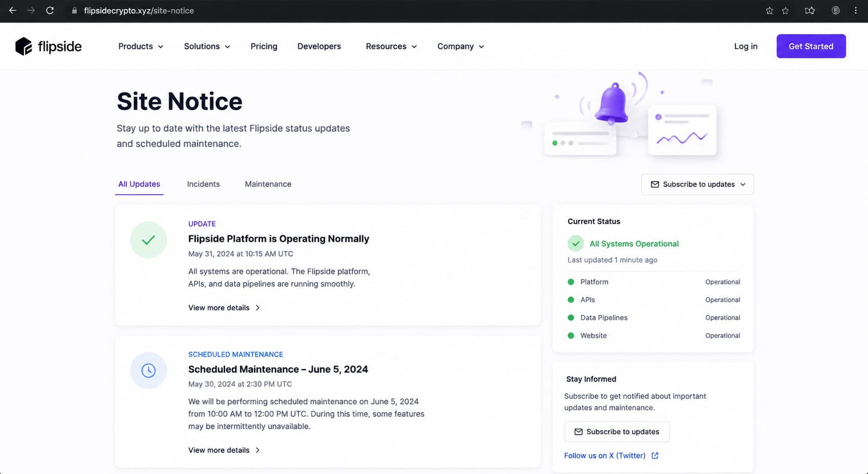View more details for the June 5 maintenance
Viewport: 868px width, 474px height.
tap(224, 450)
